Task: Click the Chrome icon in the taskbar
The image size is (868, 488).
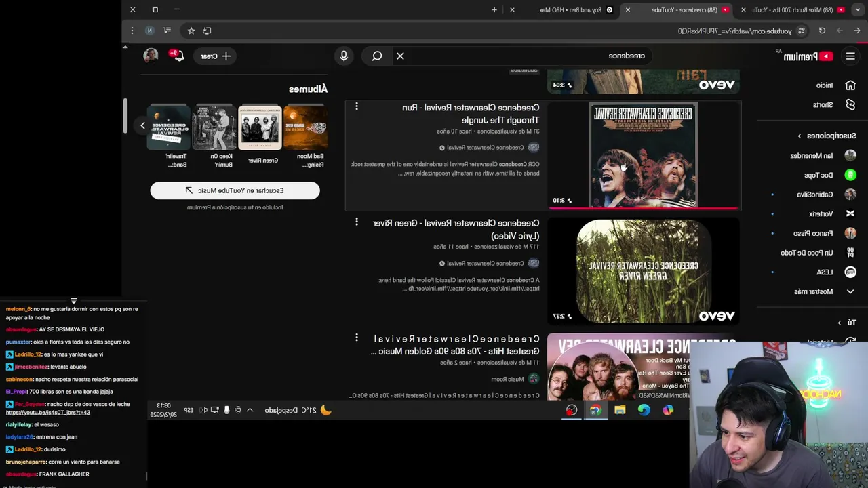Action: tap(595, 410)
